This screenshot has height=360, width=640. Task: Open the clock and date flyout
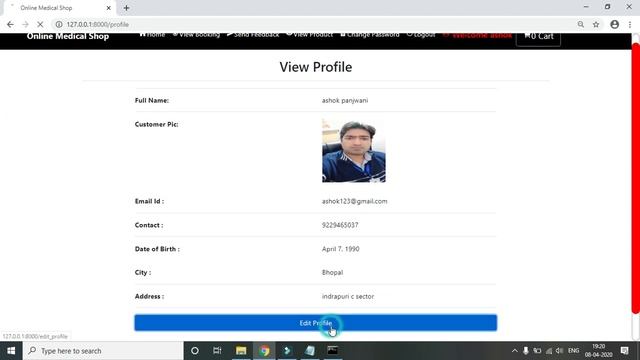tap(598, 351)
